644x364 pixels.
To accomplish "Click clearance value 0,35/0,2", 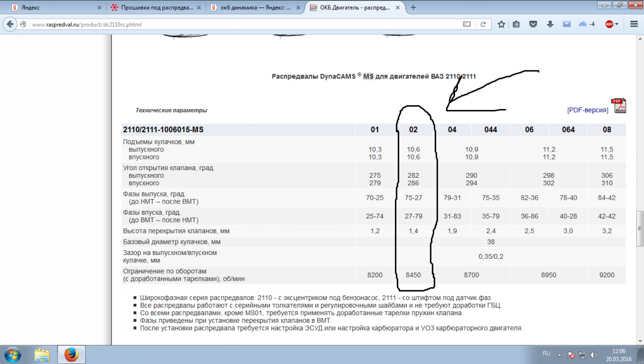I will pos(491,256).
